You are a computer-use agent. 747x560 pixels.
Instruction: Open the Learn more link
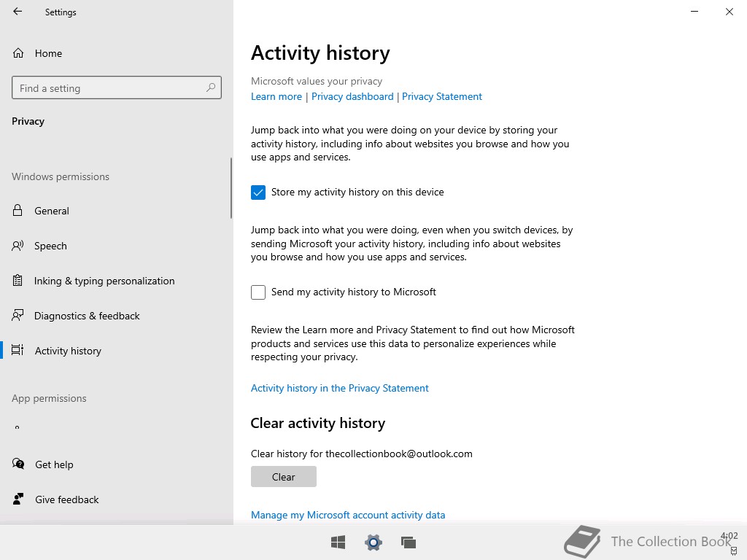[x=276, y=96]
